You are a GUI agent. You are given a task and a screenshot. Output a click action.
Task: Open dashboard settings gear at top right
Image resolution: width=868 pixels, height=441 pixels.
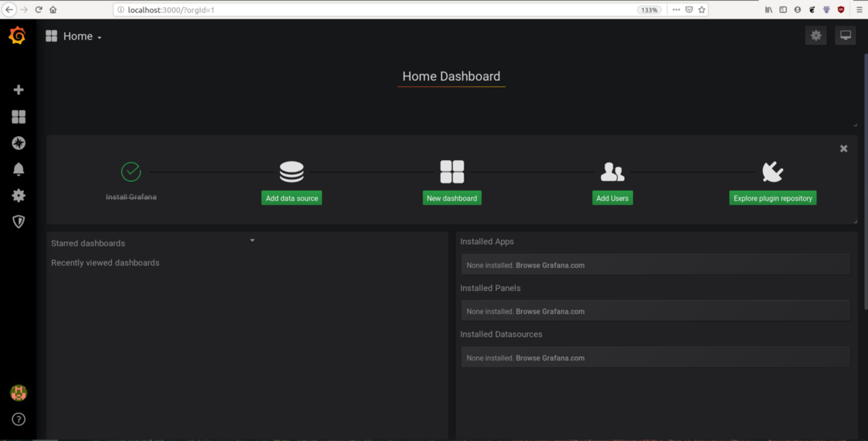coord(816,35)
